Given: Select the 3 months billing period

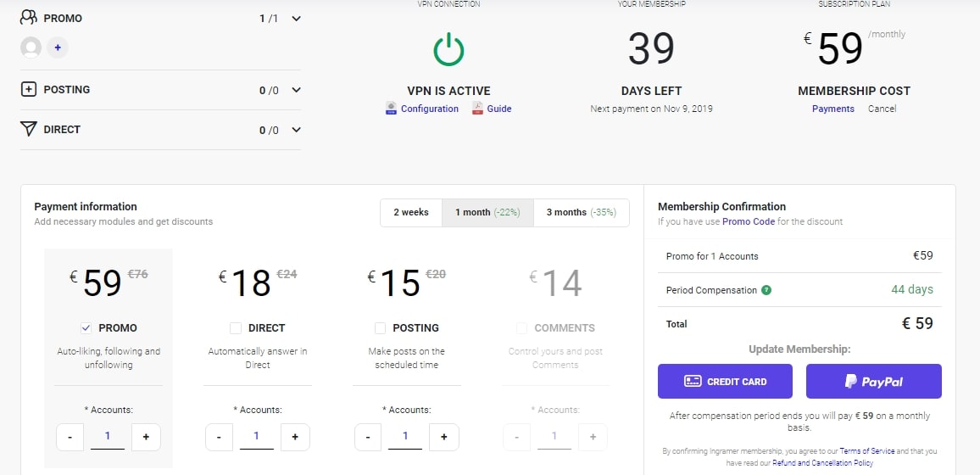Looking at the screenshot, I should (x=582, y=213).
